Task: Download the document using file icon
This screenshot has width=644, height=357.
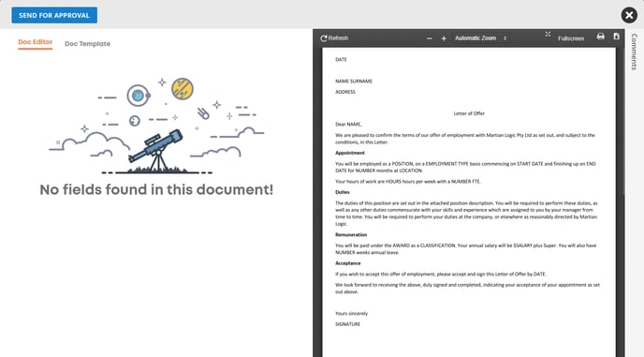Action: tap(616, 37)
